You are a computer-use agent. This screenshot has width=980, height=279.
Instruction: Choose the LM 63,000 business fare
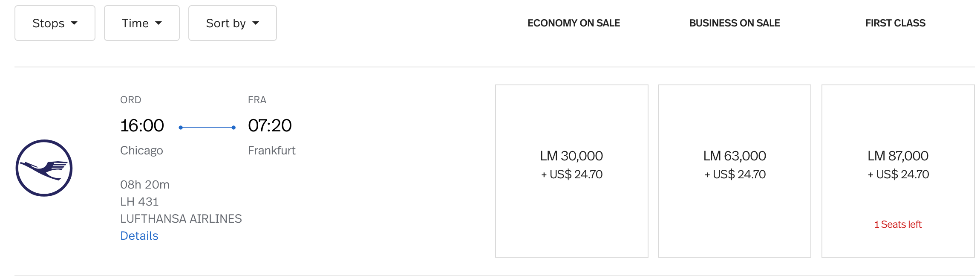[x=734, y=171]
